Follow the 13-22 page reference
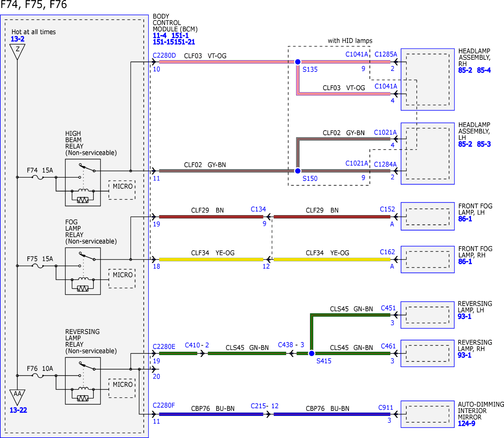This screenshot has width=504, height=438. pyautogui.click(x=18, y=410)
